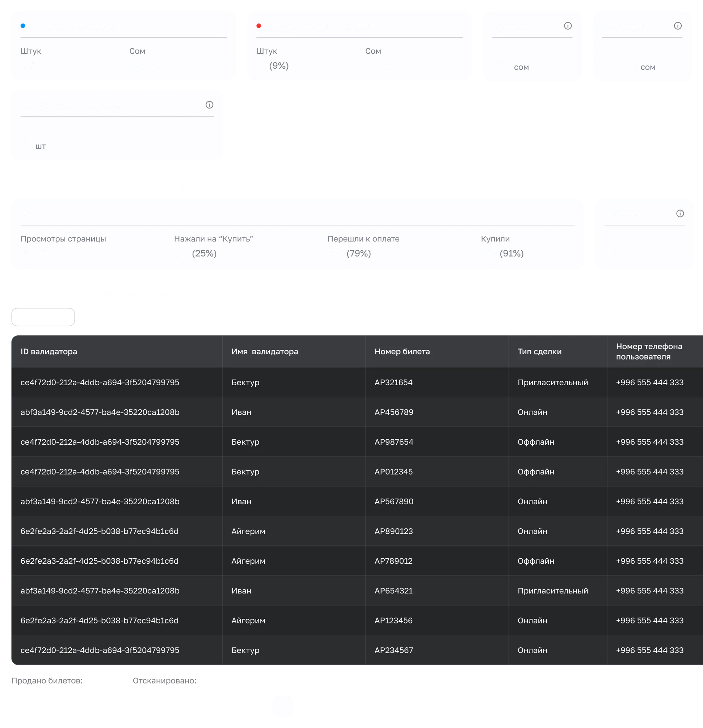703x728 pixels.
Task: Select ticket number AP654321
Action: (393, 590)
